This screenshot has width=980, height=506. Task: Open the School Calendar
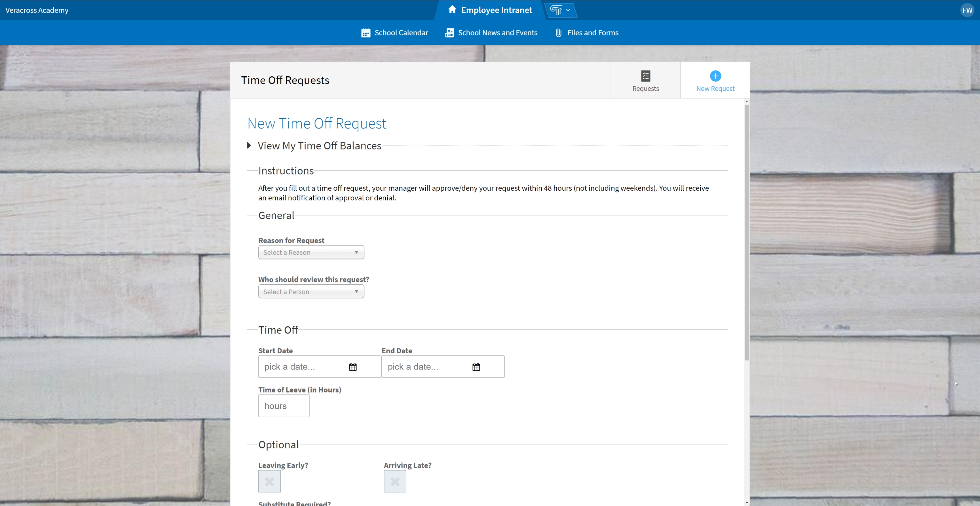pos(394,32)
